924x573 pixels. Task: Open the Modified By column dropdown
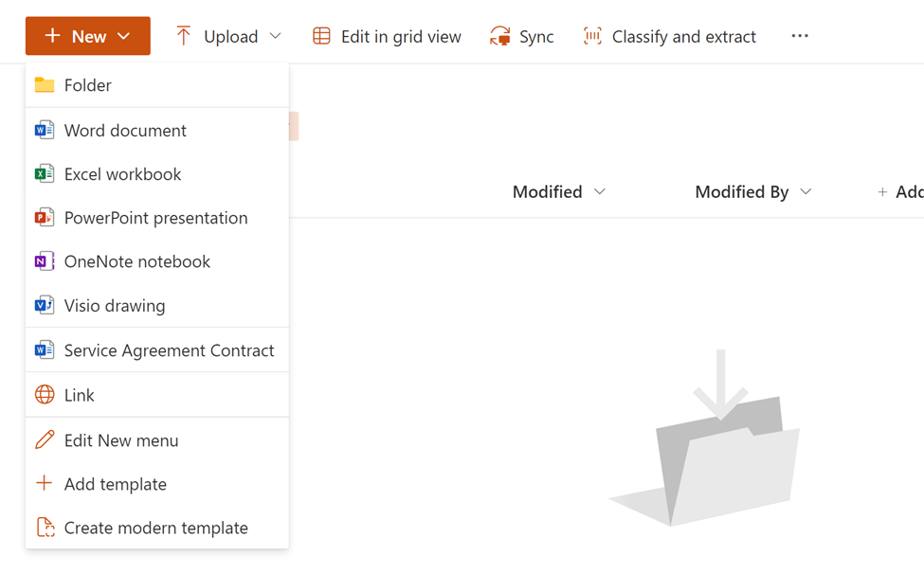click(806, 192)
